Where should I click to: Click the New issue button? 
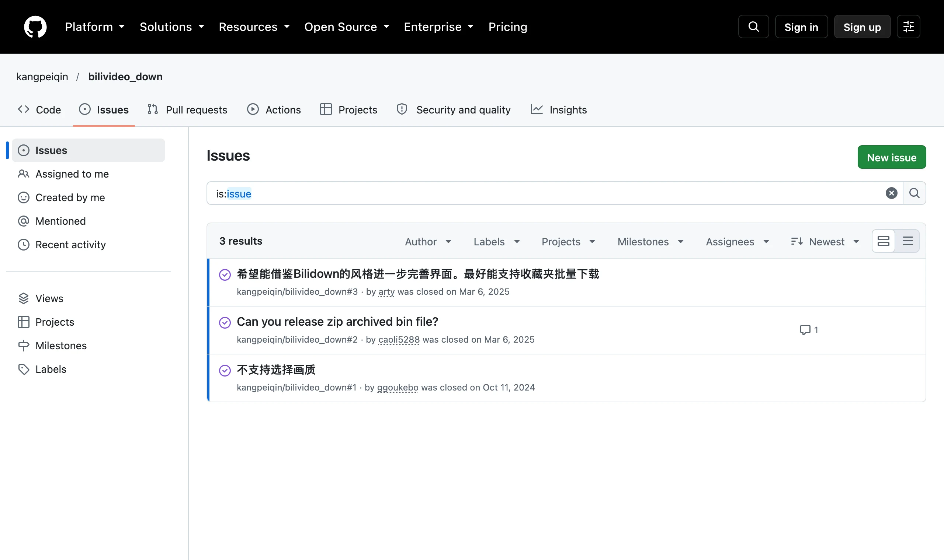coord(892,157)
